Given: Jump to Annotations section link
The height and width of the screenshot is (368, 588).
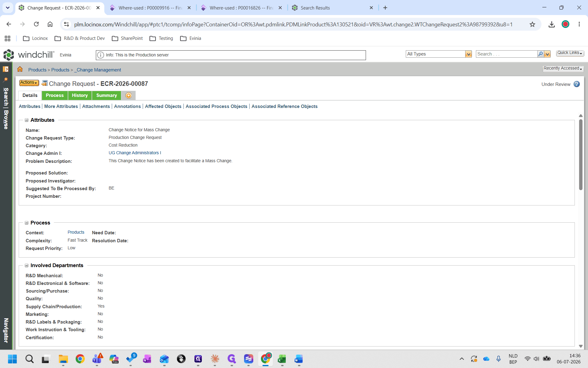Looking at the screenshot, I should tap(127, 106).
